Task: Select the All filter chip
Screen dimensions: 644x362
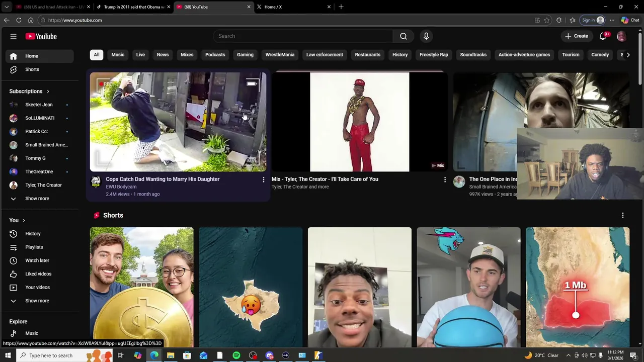Action: click(96, 55)
